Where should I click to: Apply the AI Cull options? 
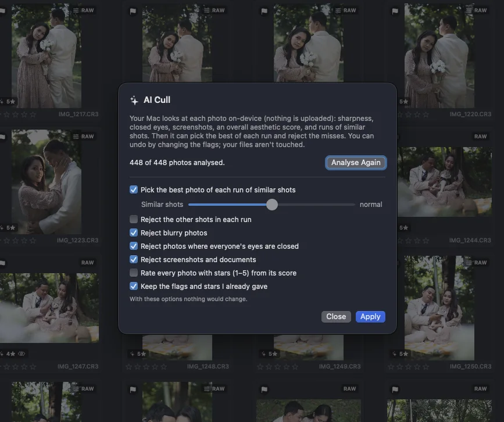click(370, 317)
